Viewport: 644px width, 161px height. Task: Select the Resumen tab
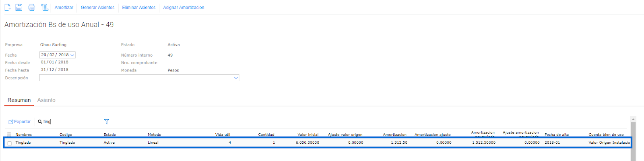[19, 100]
